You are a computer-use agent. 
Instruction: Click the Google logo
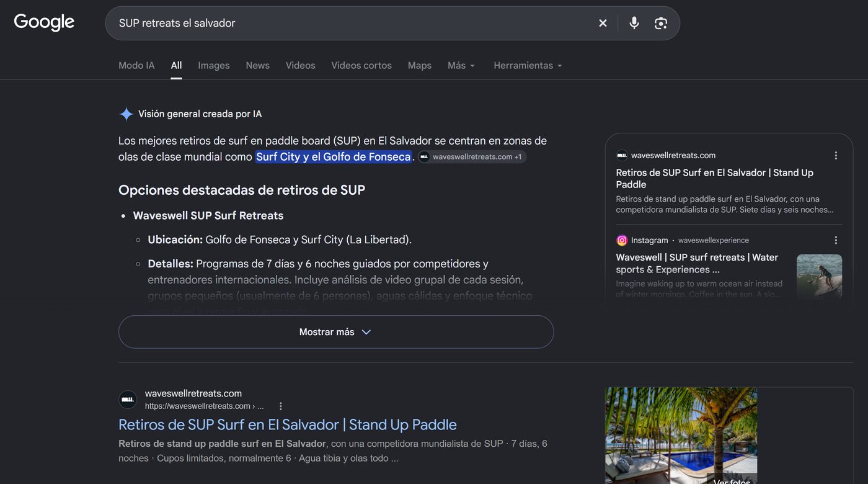[44, 22]
